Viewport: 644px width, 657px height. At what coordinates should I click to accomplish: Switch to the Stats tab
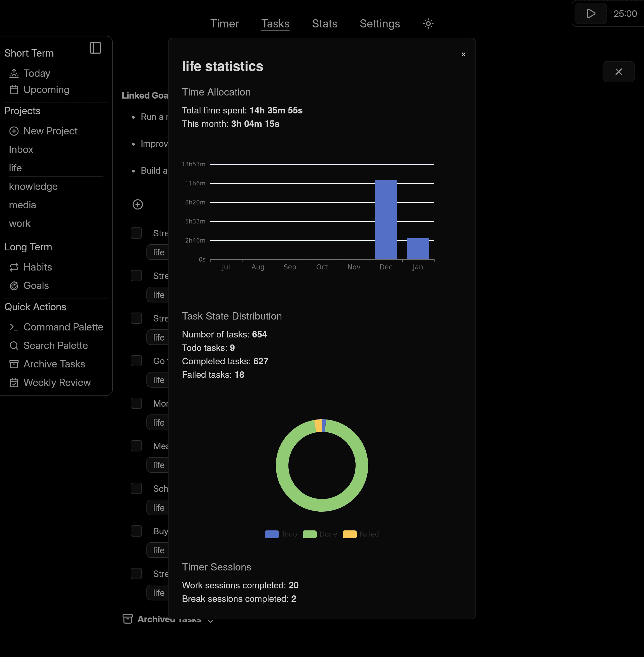coord(324,24)
